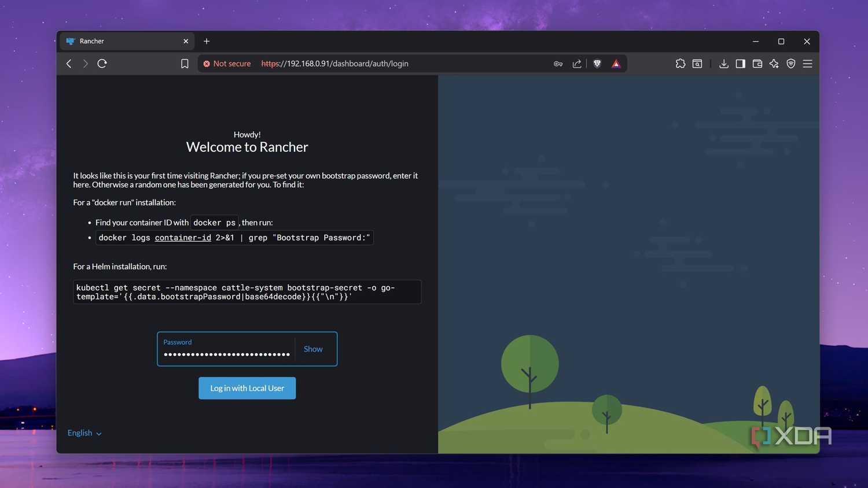Click the address bar URL
The image size is (868, 488).
click(334, 64)
